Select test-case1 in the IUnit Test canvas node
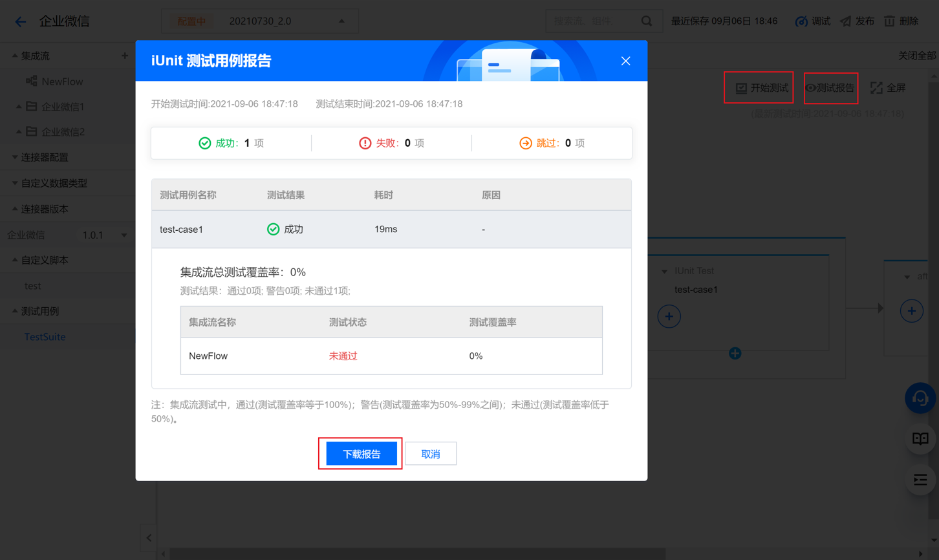939x560 pixels. (696, 290)
